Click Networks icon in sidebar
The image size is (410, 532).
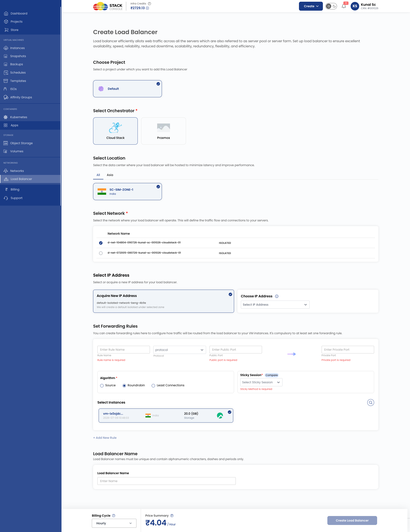tap(6, 171)
